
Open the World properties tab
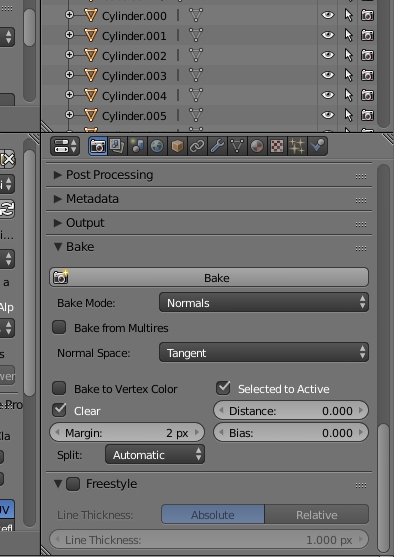[x=157, y=146]
